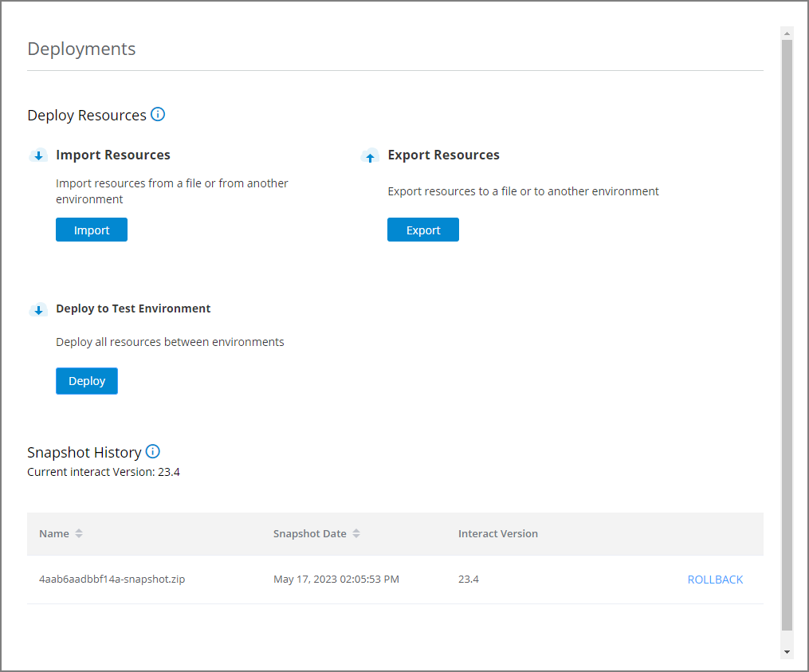The image size is (809, 672).
Task: Click the 23.4 Interact Version cell
Action: [469, 579]
